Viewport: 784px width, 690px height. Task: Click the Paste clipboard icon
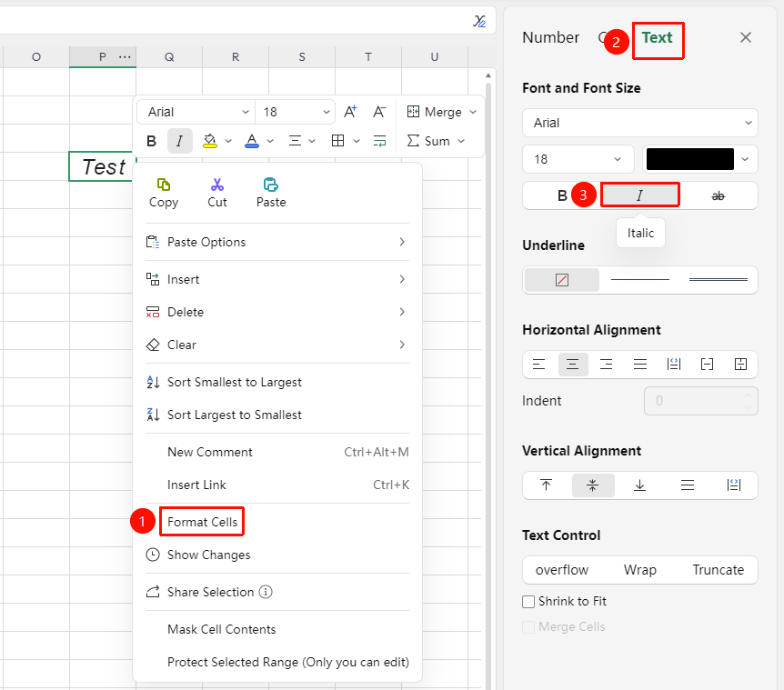point(270,185)
